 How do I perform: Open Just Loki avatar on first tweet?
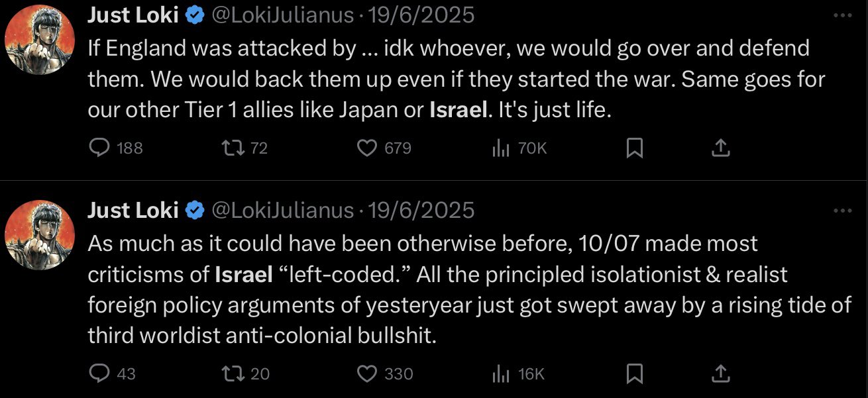(38, 40)
